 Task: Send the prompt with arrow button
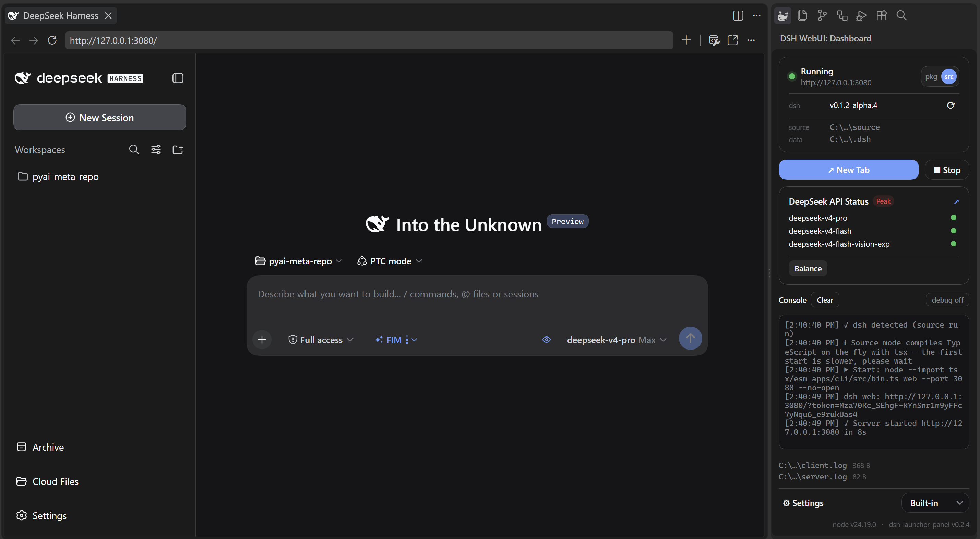click(x=690, y=338)
